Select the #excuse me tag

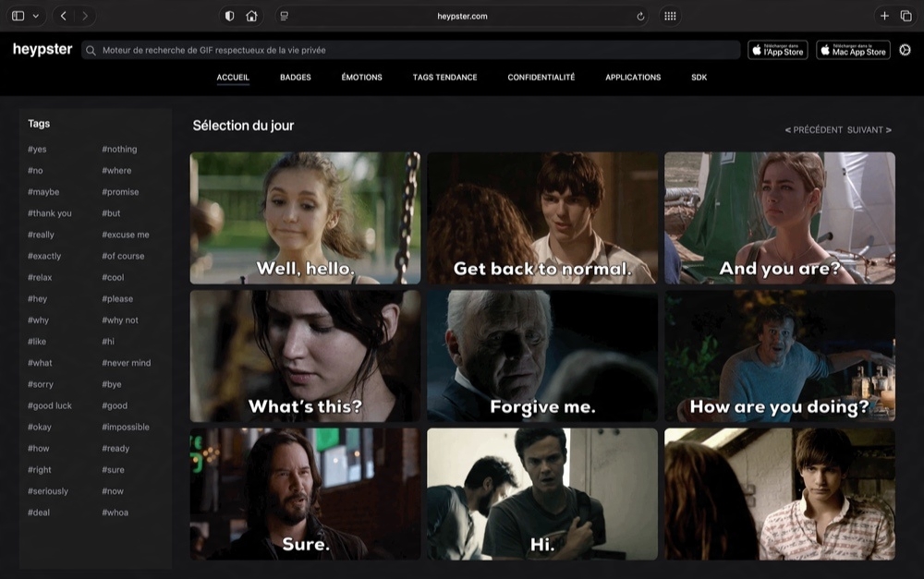pos(126,235)
